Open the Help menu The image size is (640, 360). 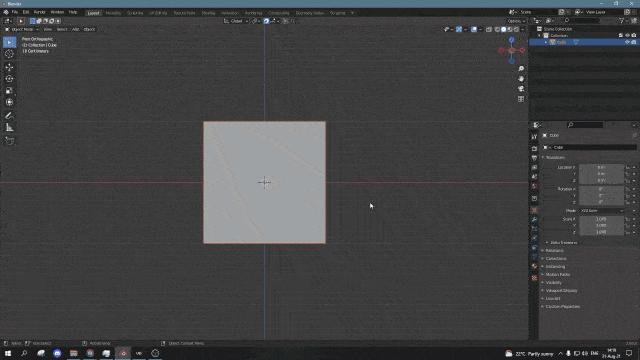click(73, 12)
